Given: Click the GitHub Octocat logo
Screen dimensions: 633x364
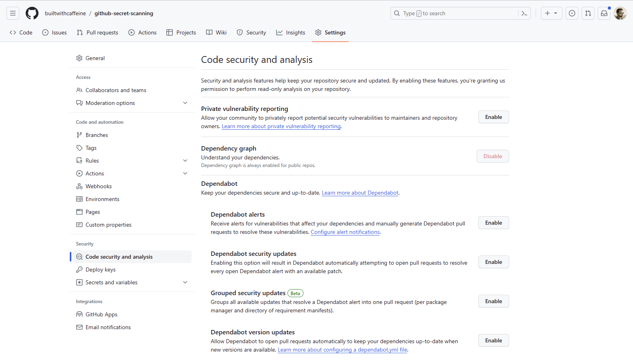Looking at the screenshot, I should tap(32, 13).
